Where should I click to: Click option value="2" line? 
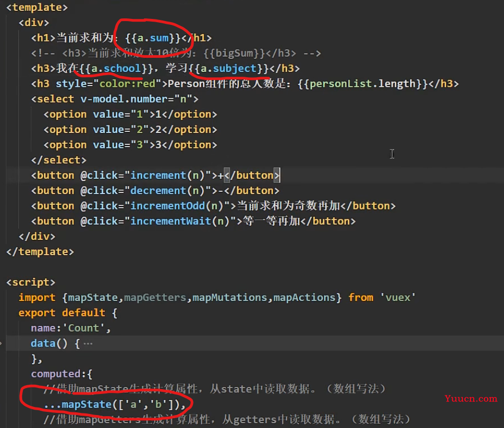pyautogui.click(x=130, y=130)
